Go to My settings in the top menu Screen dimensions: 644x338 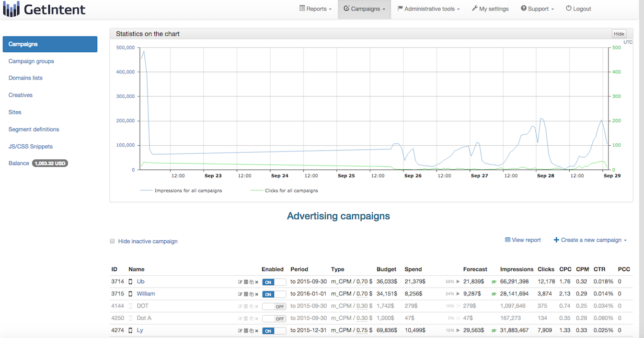coord(490,9)
